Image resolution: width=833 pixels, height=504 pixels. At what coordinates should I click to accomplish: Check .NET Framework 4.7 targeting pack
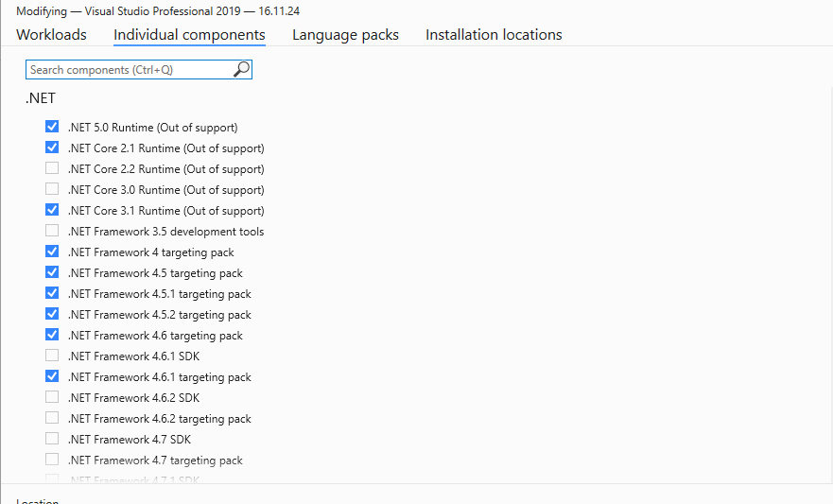(x=52, y=459)
